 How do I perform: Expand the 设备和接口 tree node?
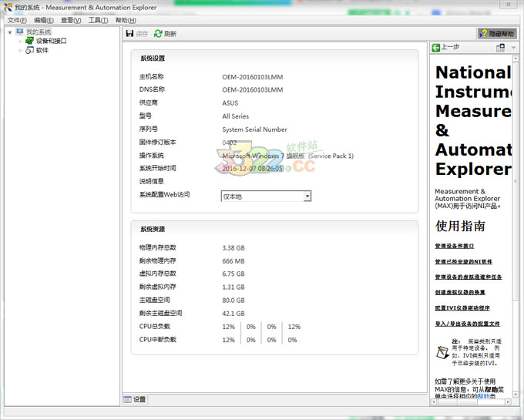(x=21, y=41)
